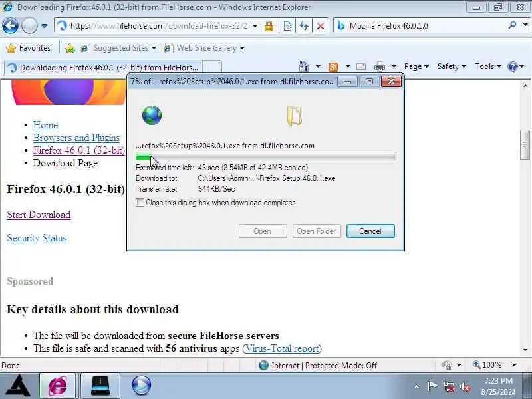Open Suggested Sites dropdown
Viewport: 532px width, 399px height.
tap(118, 48)
